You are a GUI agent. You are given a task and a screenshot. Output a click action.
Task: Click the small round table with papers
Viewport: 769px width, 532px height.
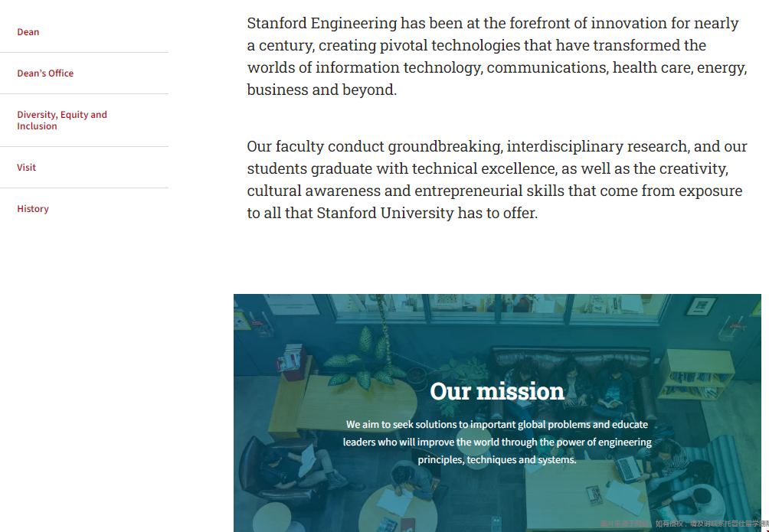click(398, 510)
